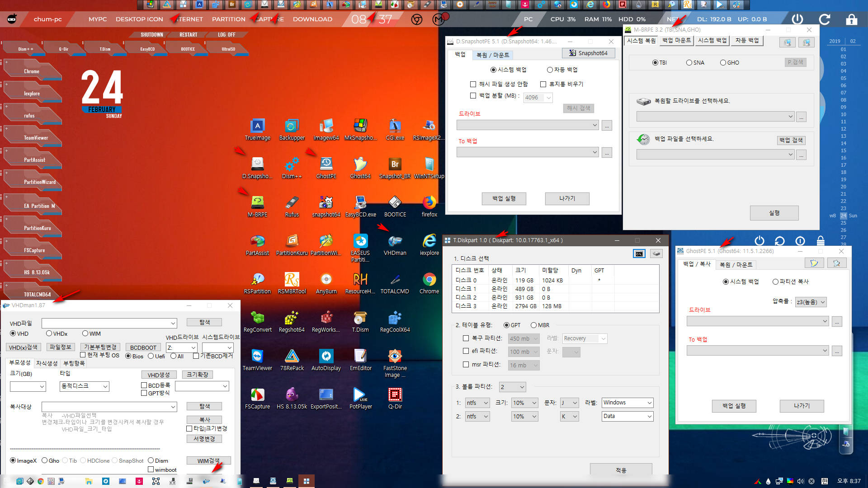Launch VHDman desktop icon

pyautogui.click(x=395, y=245)
